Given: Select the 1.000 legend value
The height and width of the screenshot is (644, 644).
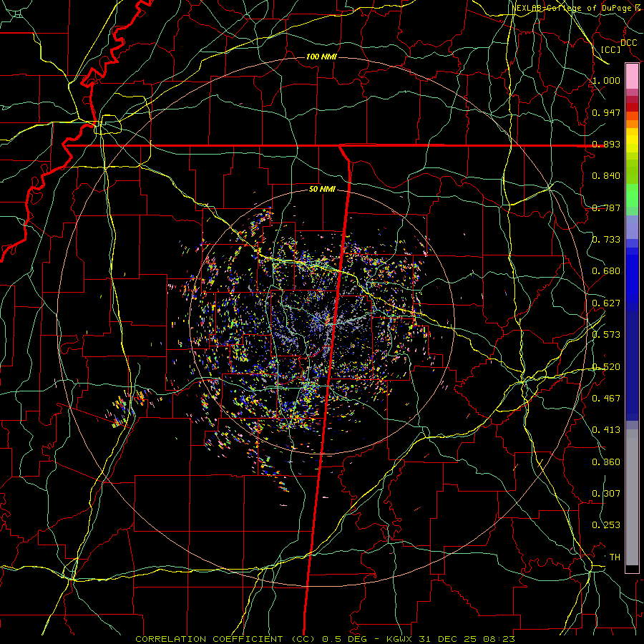Looking at the screenshot, I should click(x=606, y=80).
